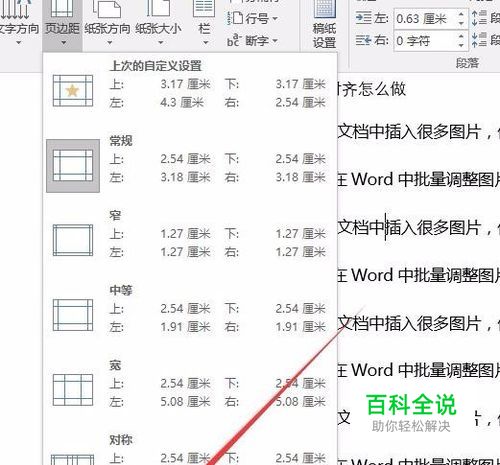This screenshot has height=465, width=500.
Task: Expand the 栏 dropdown arrow
Action: point(206,43)
